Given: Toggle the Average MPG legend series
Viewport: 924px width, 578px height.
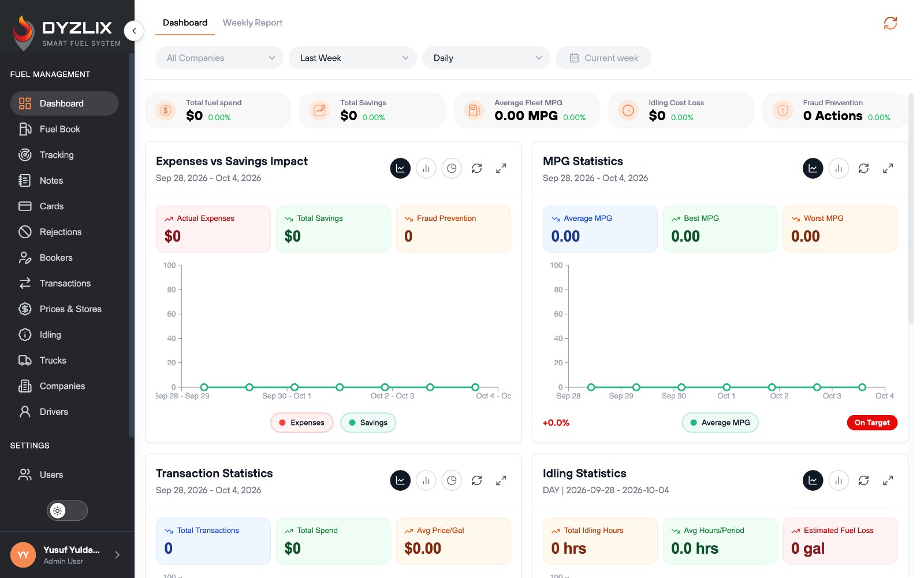Looking at the screenshot, I should [720, 423].
